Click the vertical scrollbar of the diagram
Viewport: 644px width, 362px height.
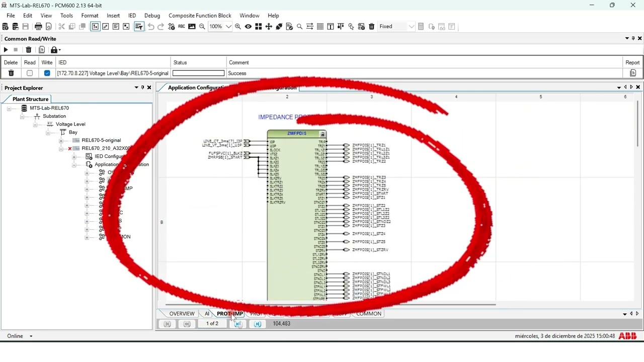tap(637, 123)
